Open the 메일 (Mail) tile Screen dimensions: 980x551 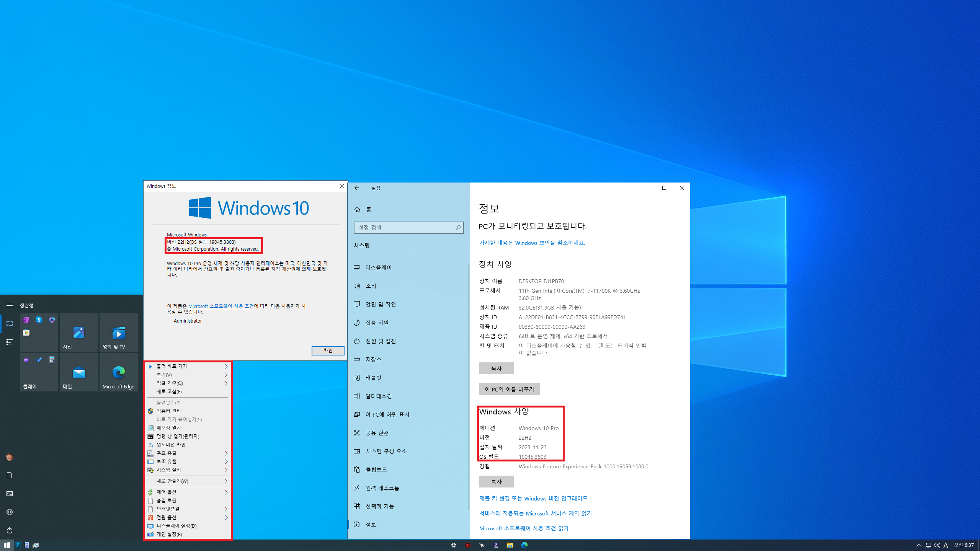(79, 372)
